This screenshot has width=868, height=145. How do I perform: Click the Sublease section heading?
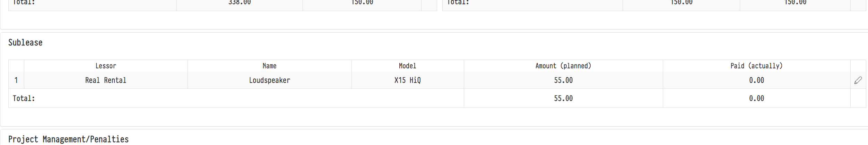25,43
